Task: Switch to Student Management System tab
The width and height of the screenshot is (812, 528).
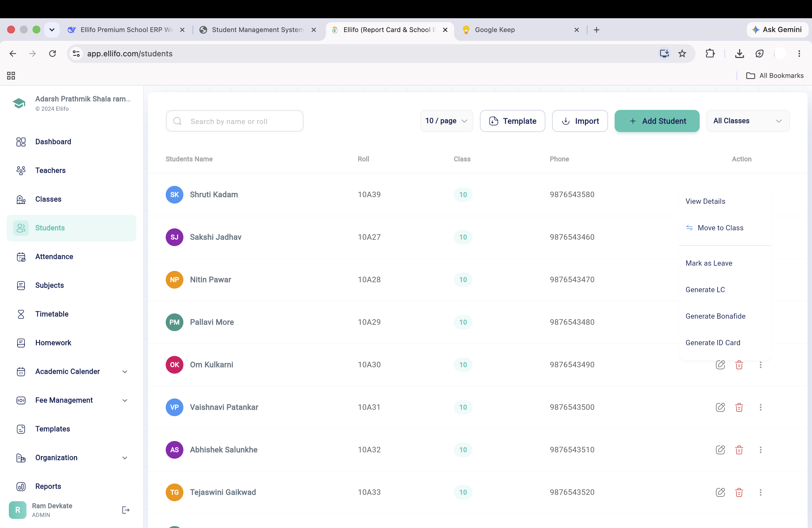Action: 258,30
